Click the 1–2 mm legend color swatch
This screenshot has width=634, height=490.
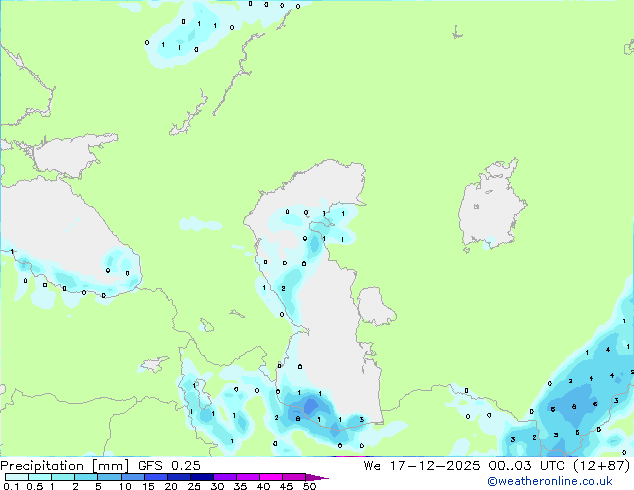63,477
